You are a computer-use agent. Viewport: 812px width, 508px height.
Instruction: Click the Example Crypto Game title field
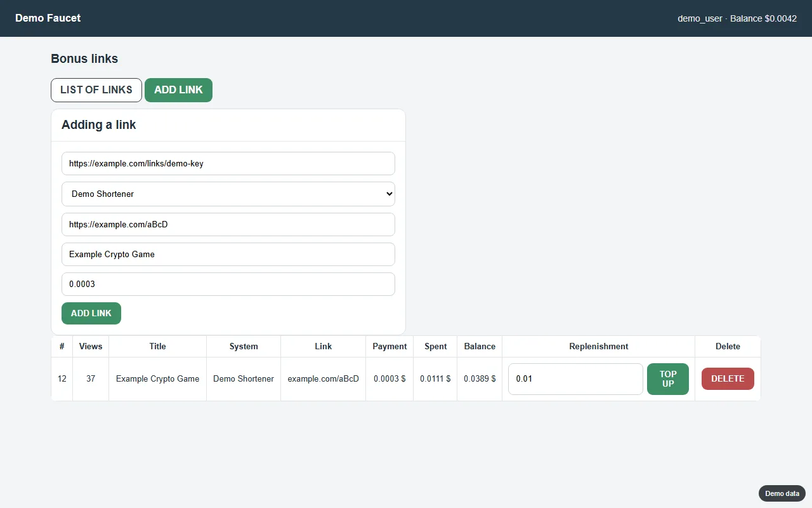point(228,254)
